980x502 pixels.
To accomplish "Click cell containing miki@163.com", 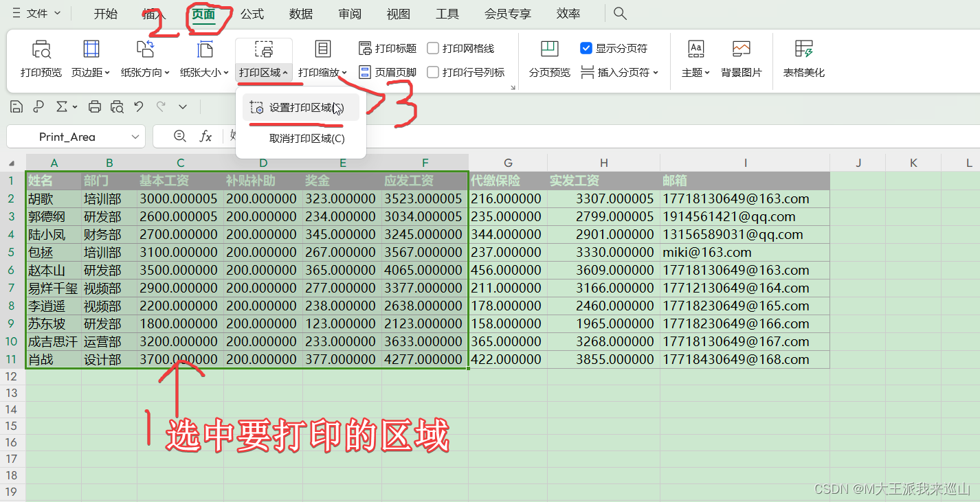I will [744, 252].
